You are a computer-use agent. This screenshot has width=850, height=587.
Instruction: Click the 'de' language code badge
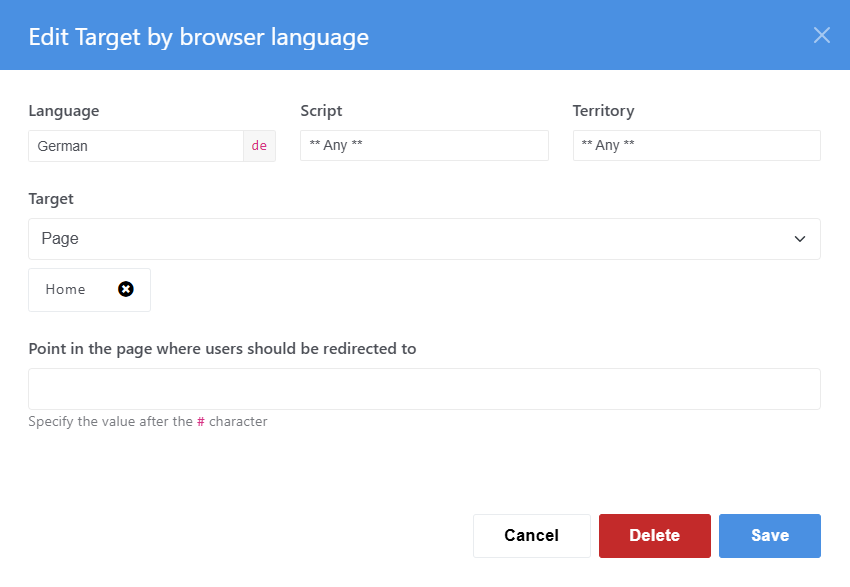pyautogui.click(x=259, y=146)
